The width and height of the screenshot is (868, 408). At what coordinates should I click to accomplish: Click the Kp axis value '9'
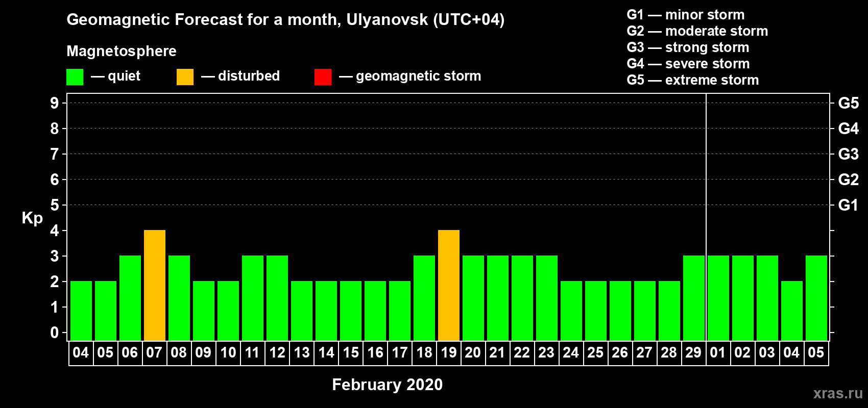(55, 103)
